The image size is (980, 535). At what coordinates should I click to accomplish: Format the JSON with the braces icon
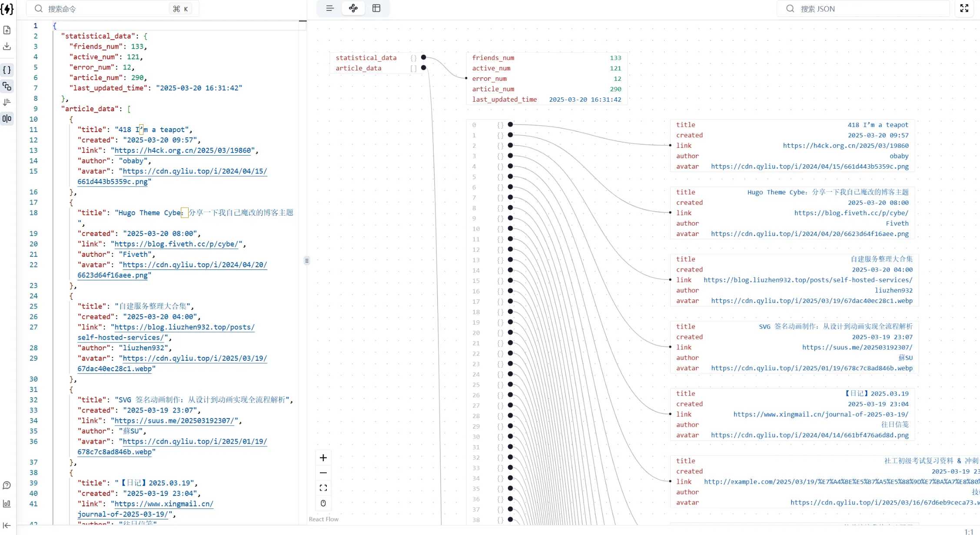pos(7,70)
